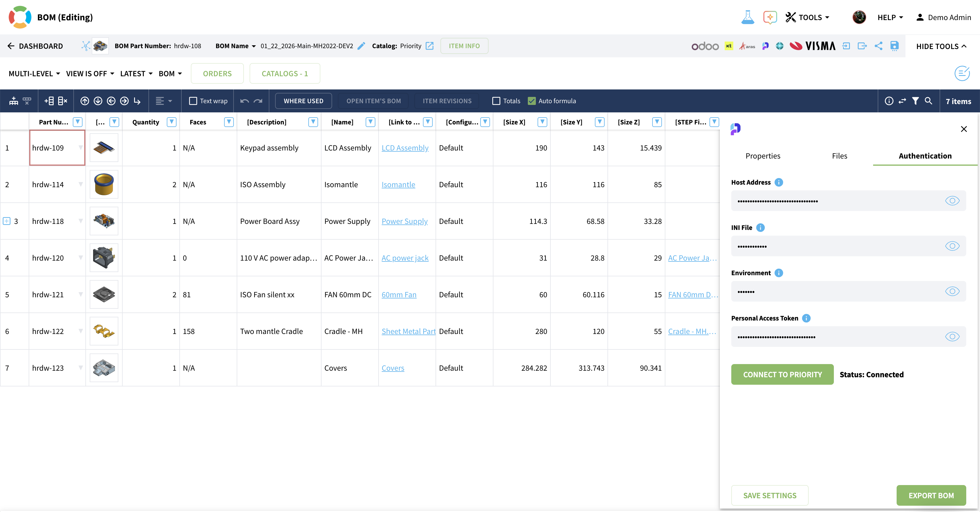This screenshot has width=980, height=512.
Task: Click the Host Address input field
Action: (x=837, y=201)
